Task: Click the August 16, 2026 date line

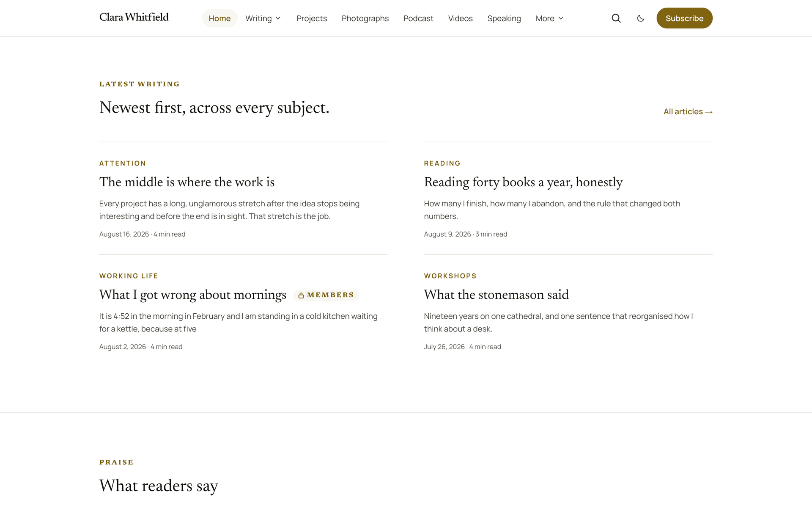Action: point(143,234)
